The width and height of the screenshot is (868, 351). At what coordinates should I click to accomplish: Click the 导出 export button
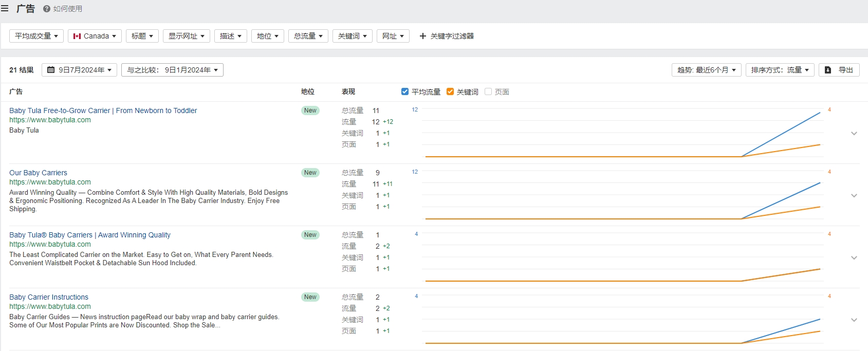point(839,70)
